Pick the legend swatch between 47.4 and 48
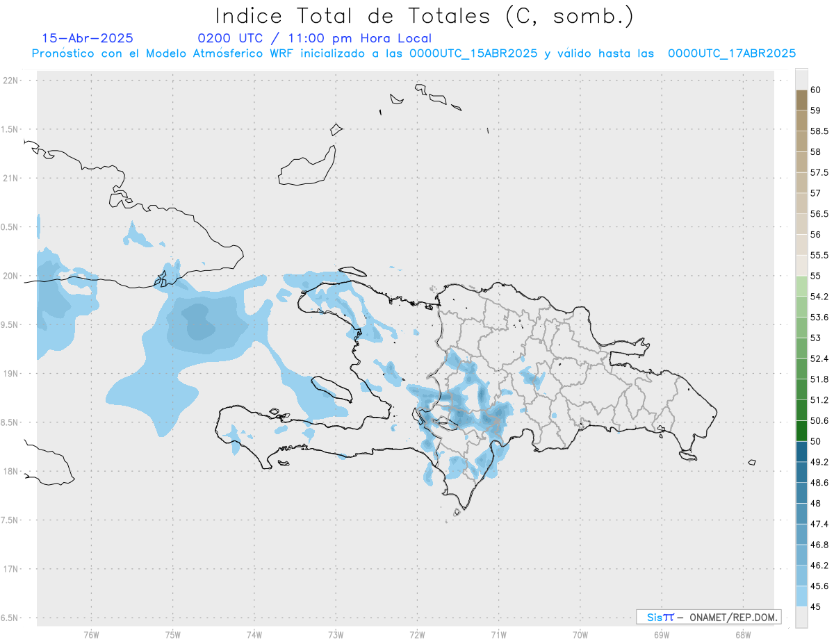Image resolution: width=834 pixels, height=644 pixels. pyautogui.click(x=801, y=513)
